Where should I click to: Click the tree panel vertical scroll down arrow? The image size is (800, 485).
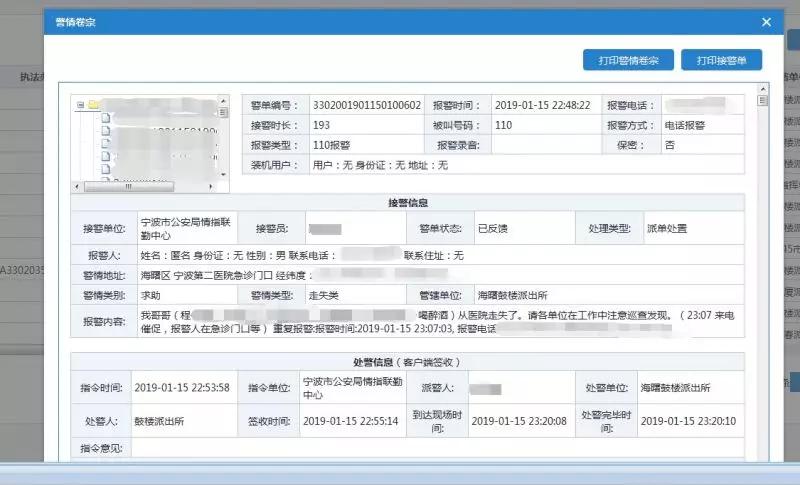[x=223, y=174]
